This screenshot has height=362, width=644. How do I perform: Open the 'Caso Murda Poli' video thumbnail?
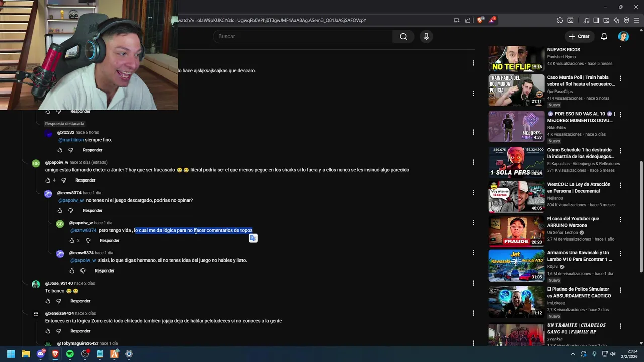click(516, 90)
